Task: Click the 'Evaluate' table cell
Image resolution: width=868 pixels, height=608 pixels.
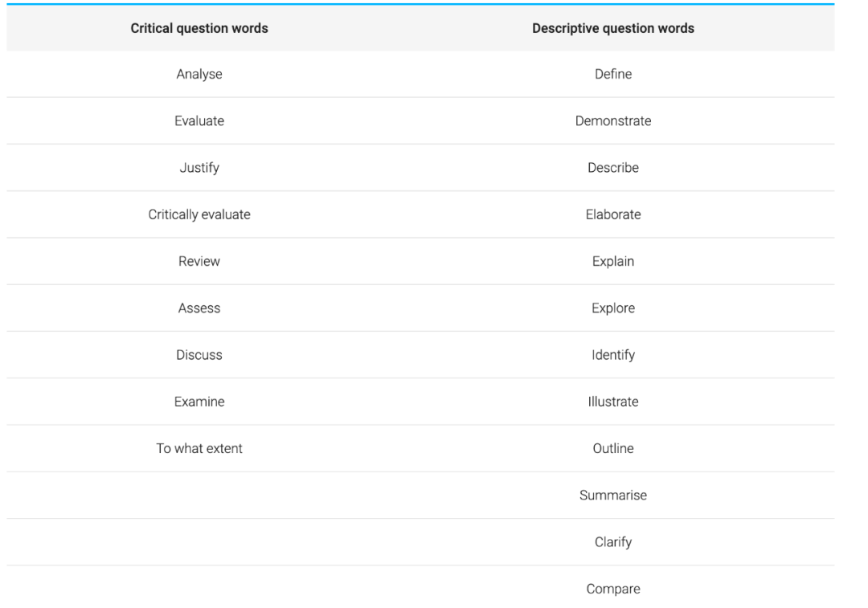Action: point(199,121)
